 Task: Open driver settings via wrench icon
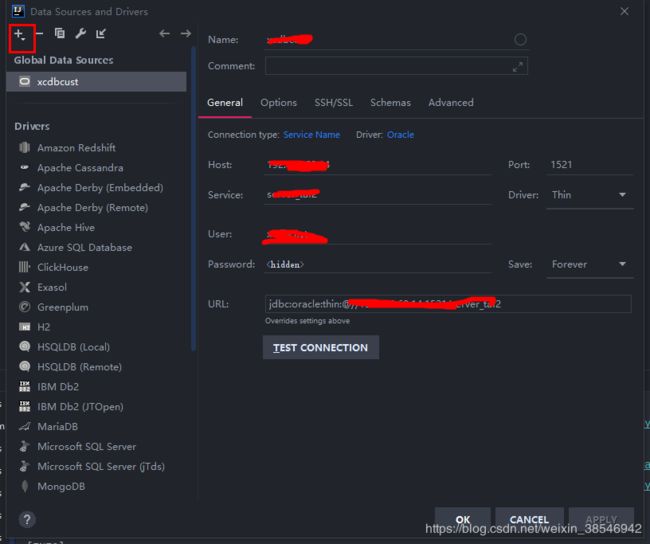[80, 33]
